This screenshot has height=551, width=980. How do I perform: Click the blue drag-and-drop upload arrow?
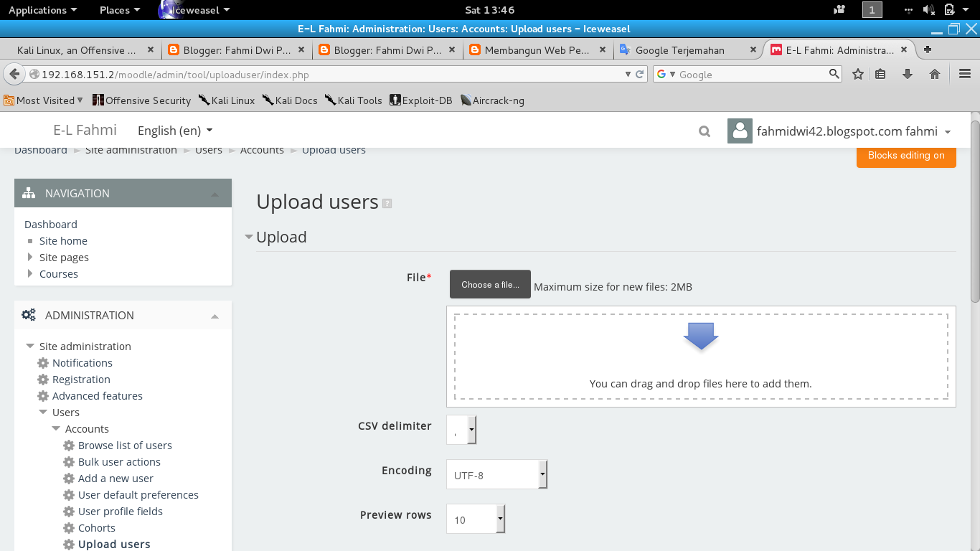pyautogui.click(x=700, y=336)
